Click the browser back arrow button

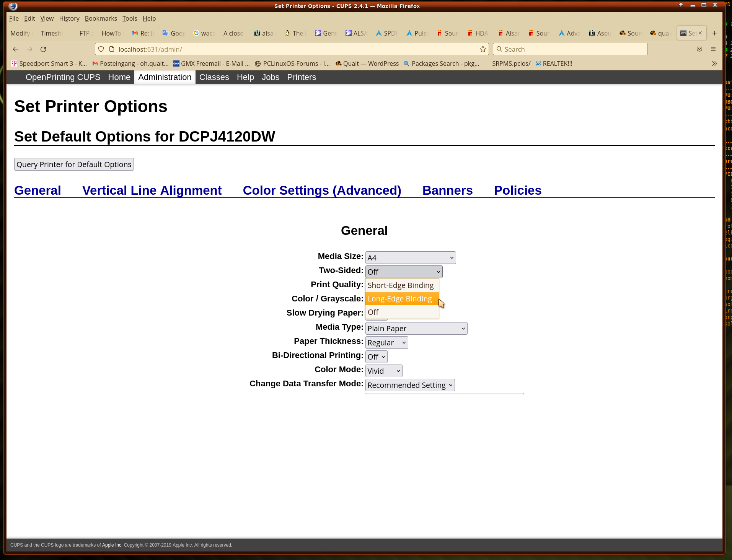pyautogui.click(x=16, y=49)
